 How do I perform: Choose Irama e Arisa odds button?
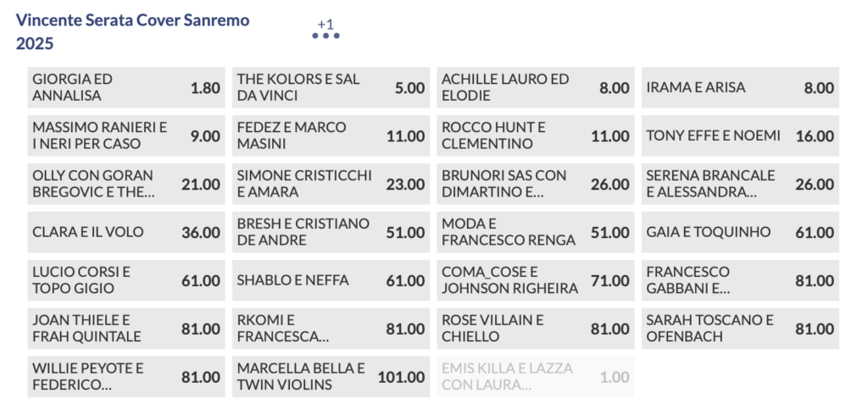click(x=740, y=87)
